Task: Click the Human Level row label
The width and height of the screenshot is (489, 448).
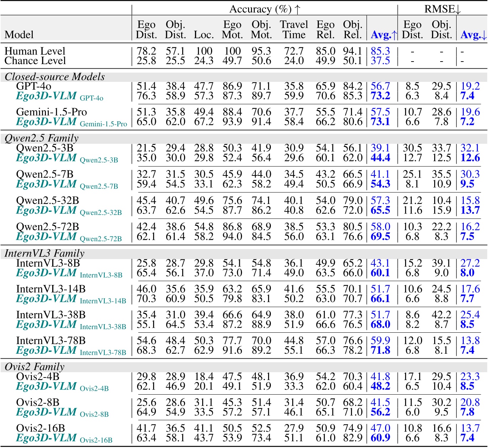Action: coord(35,51)
